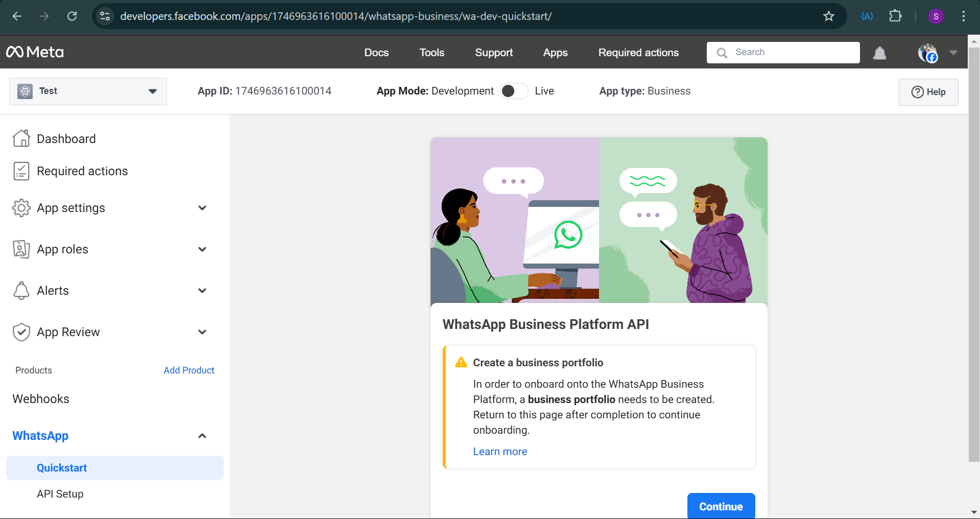Collapse the WhatsApp section
The image size is (980, 519).
point(202,436)
